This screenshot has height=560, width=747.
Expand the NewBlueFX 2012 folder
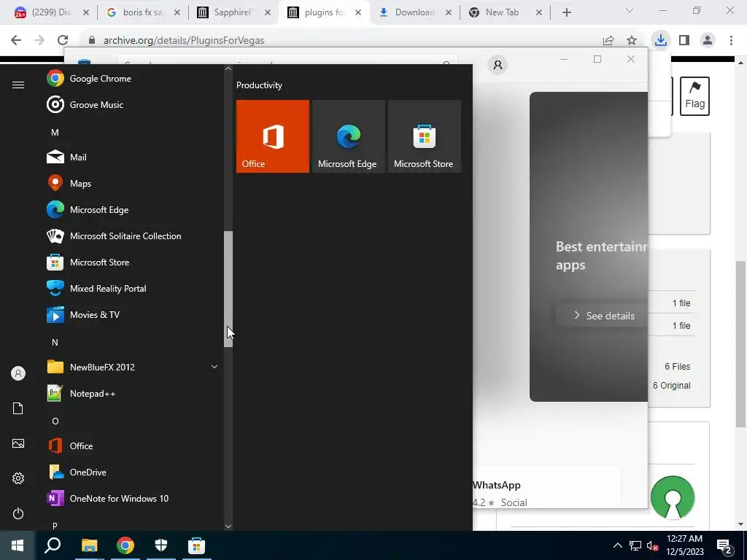tap(133, 367)
